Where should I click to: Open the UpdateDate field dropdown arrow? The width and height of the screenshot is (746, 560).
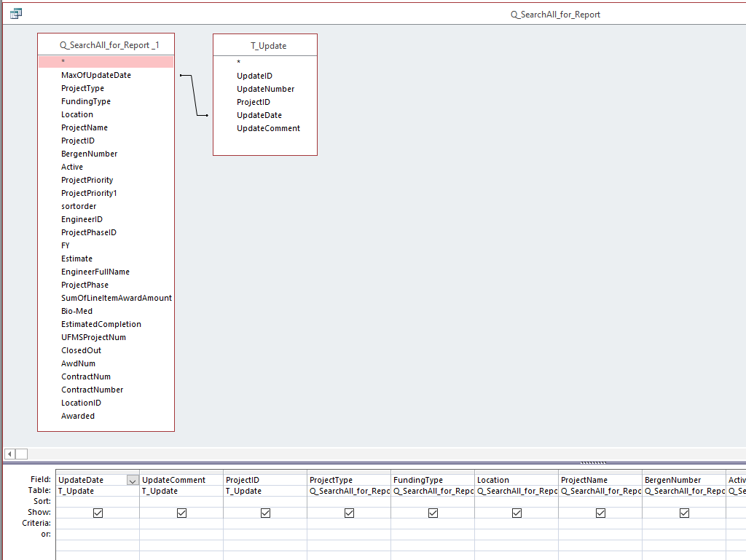coord(133,481)
